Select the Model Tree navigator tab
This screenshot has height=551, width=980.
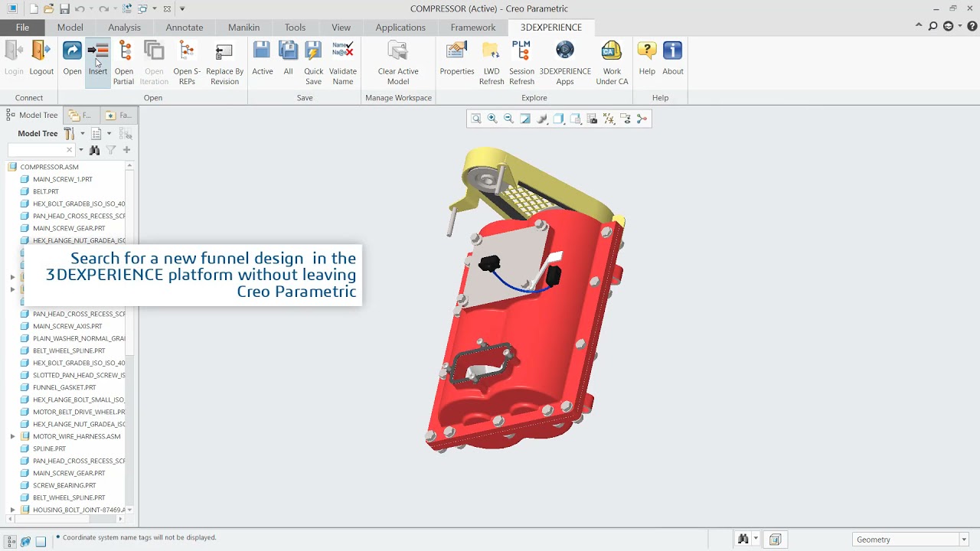coord(32,115)
